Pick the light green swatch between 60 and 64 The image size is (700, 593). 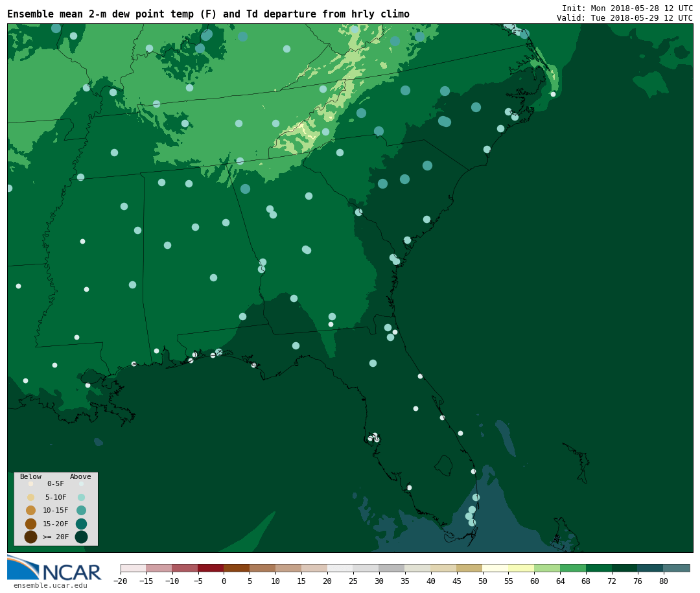pyautogui.click(x=547, y=568)
